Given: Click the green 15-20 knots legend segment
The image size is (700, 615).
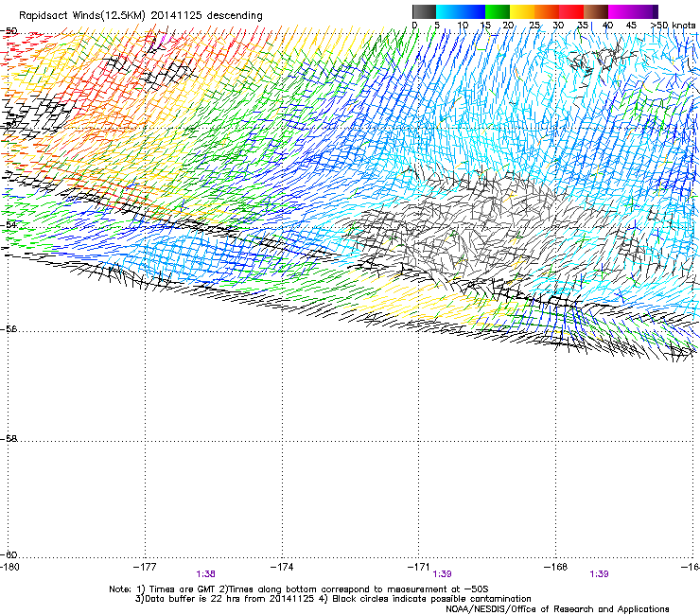Looking at the screenshot, I should tap(498, 11).
